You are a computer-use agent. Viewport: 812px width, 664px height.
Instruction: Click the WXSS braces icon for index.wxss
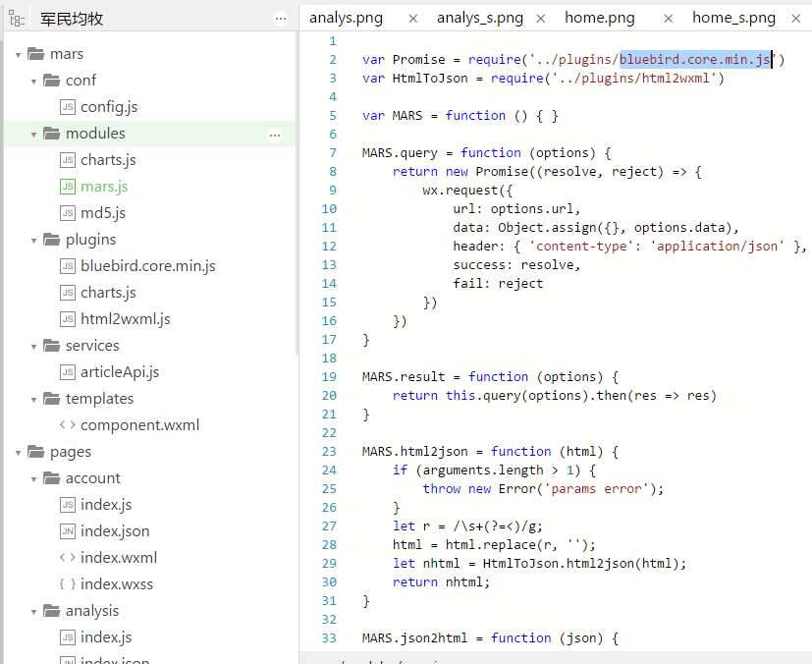[67, 584]
